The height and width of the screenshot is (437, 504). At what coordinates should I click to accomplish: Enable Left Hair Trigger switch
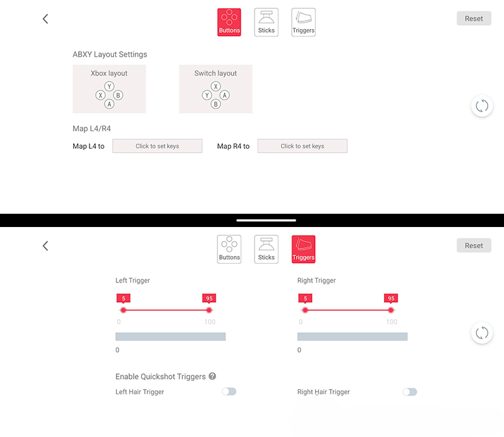point(229,392)
